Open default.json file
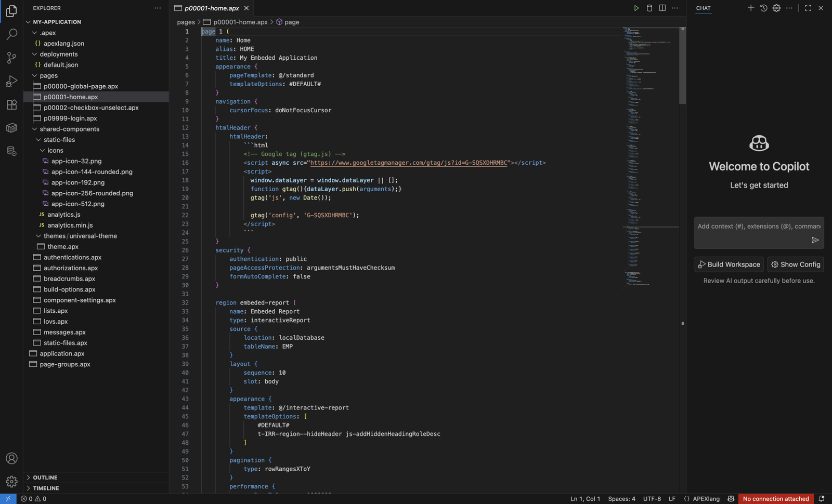 point(61,64)
